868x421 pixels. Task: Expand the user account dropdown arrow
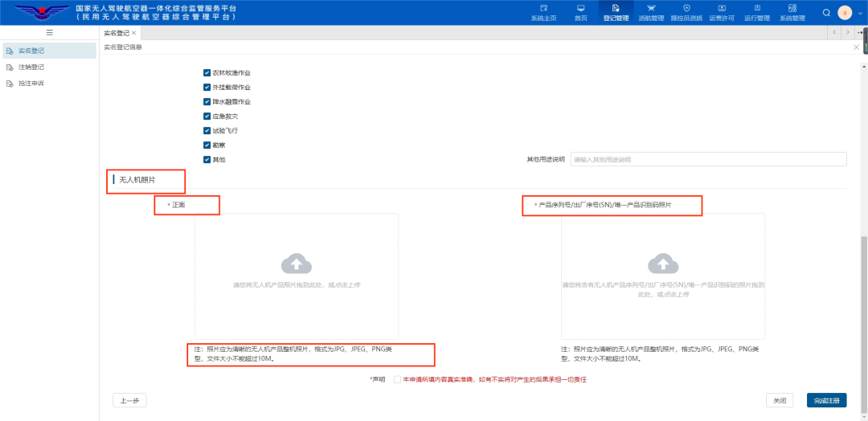(858, 13)
